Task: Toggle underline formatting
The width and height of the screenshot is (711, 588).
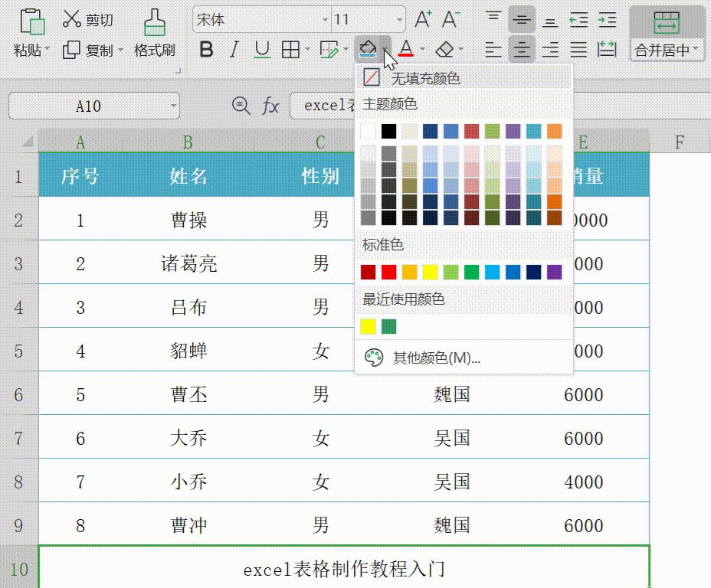Action: 260,48
